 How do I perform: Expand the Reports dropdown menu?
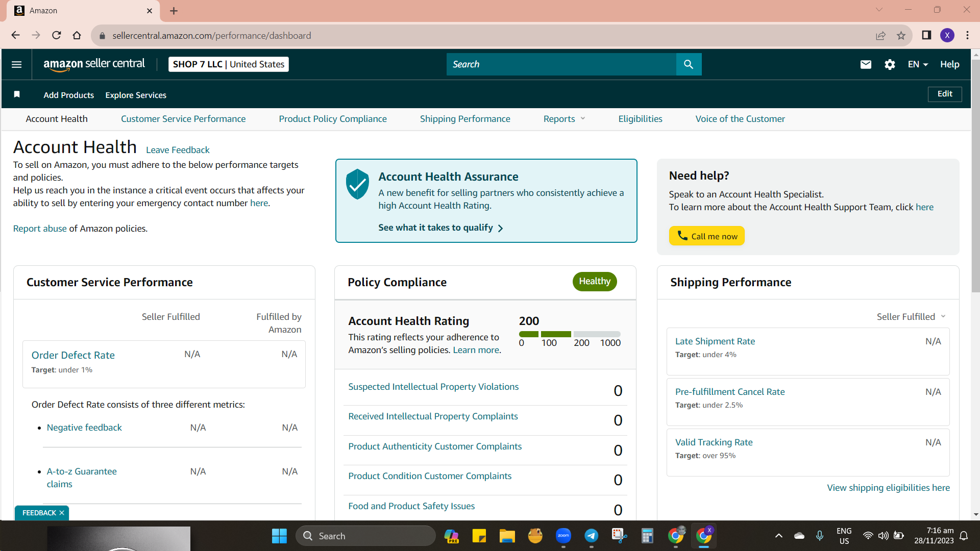(x=564, y=119)
